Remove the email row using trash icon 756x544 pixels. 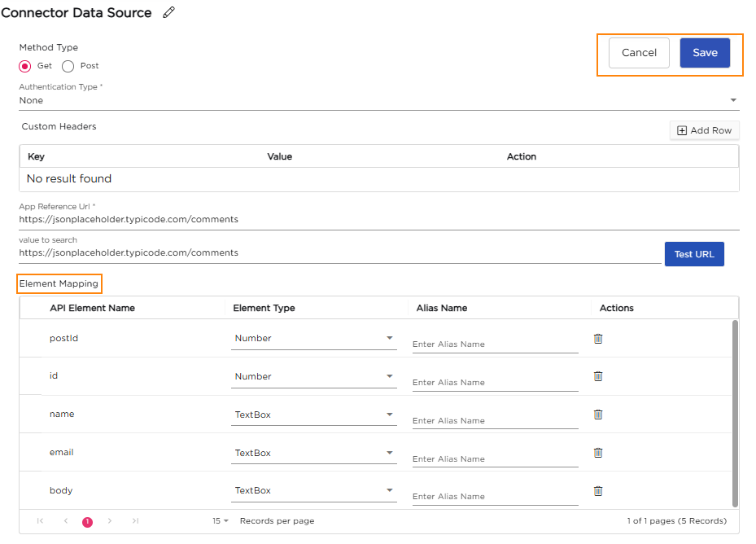click(x=598, y=453)
